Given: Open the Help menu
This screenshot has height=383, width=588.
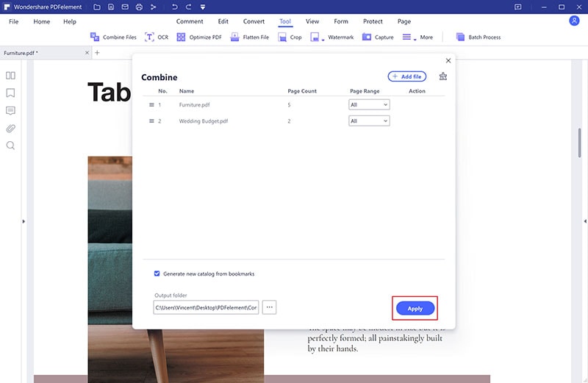Looking at the screenshot, I should (70, 21).
